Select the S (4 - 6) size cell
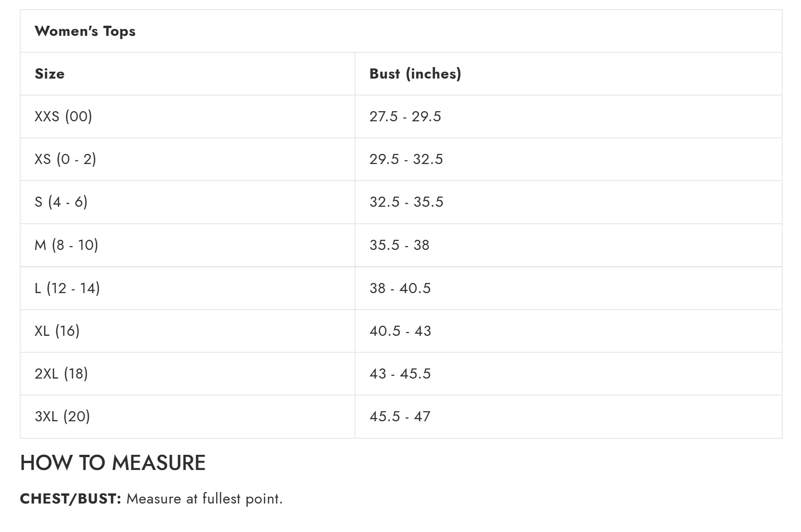 (x=61, y=202)
